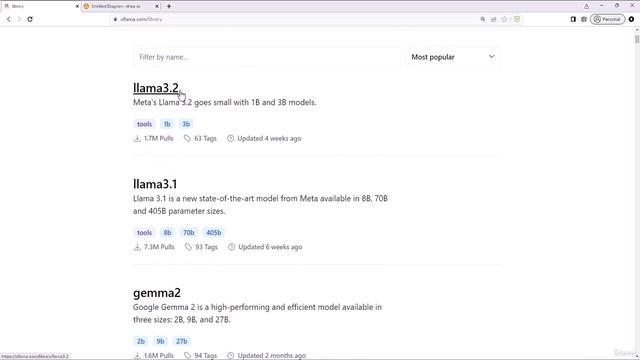
Task: Click the 94 Tags tag icon
Action: (x=187, y=356)
